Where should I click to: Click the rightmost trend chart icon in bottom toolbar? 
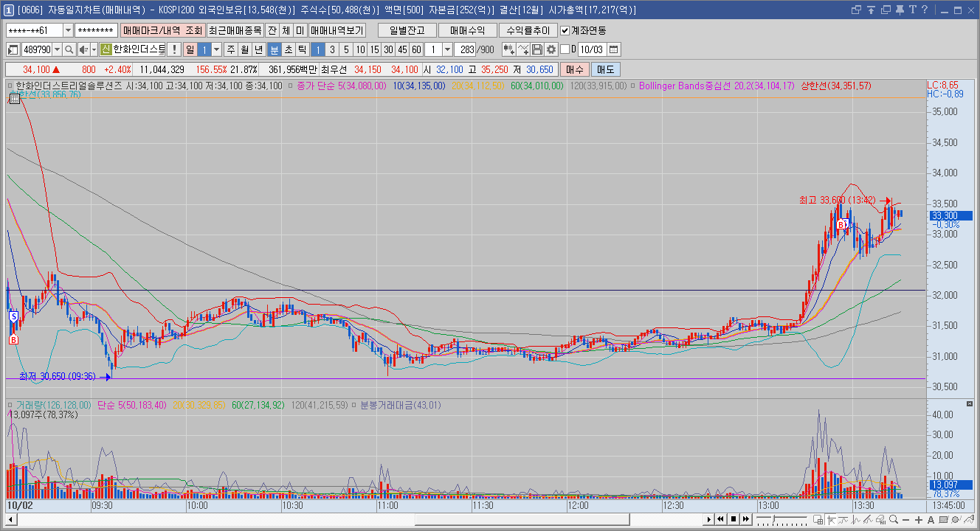(969, 520)
